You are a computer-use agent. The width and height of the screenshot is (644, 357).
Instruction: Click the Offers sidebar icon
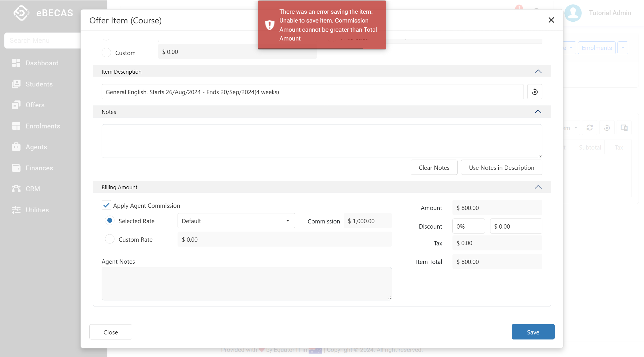[16, 105]
